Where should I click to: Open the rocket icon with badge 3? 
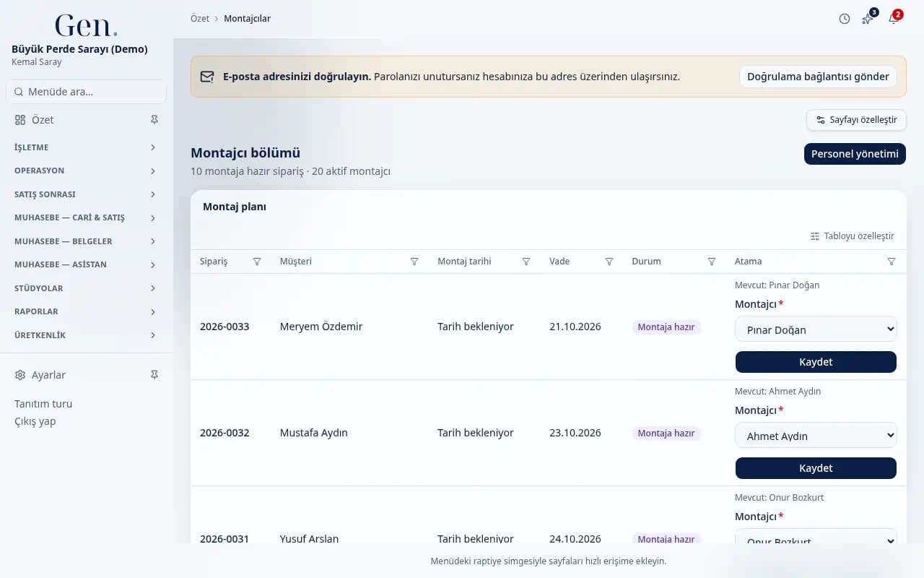(868, 19)
